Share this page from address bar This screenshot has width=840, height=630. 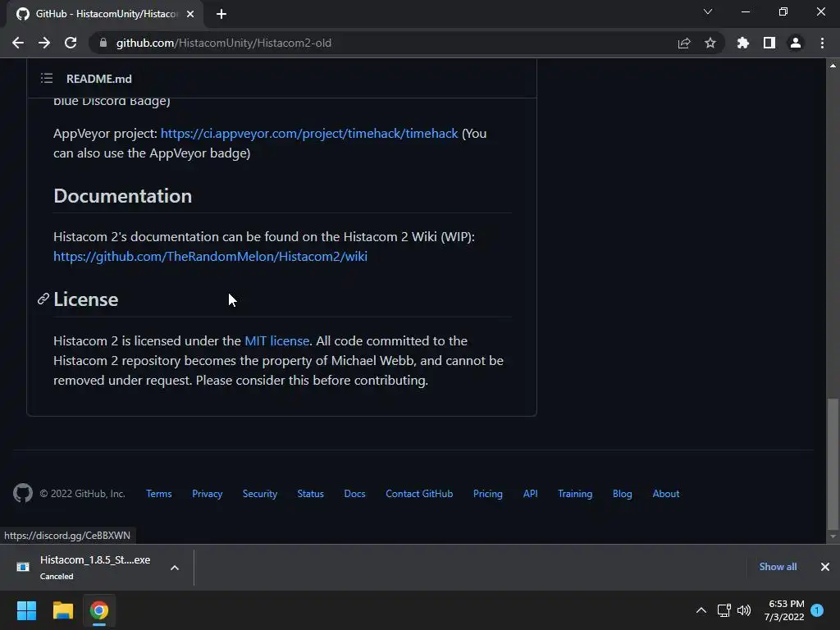684,43
